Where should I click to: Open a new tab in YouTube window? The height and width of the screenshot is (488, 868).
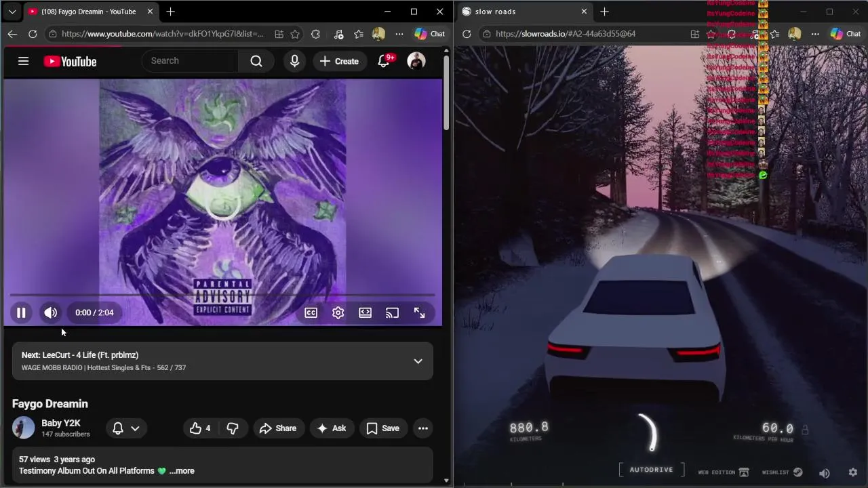coord(170,12)
